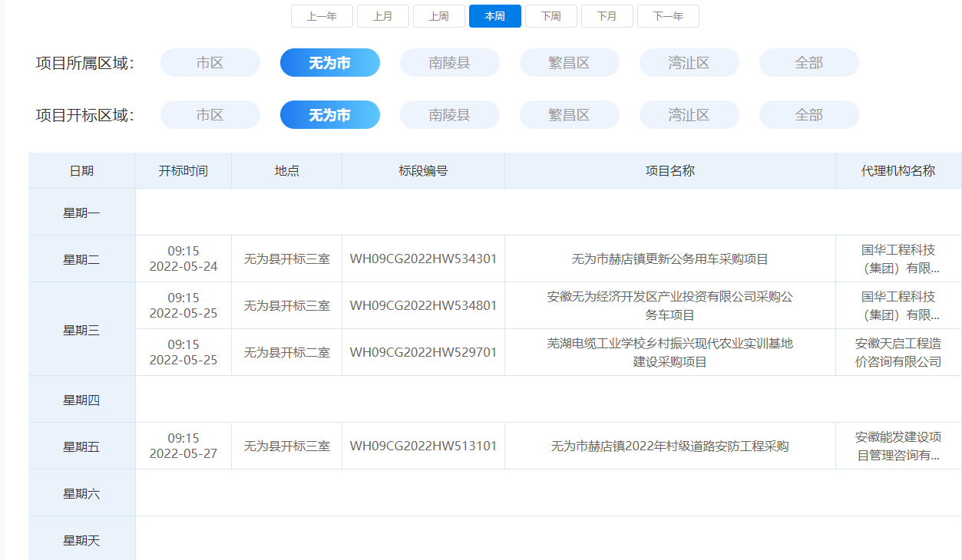Choose 市区 in 项目所属区域 filter
Screen dimensions: 962x560
point(210,63)
